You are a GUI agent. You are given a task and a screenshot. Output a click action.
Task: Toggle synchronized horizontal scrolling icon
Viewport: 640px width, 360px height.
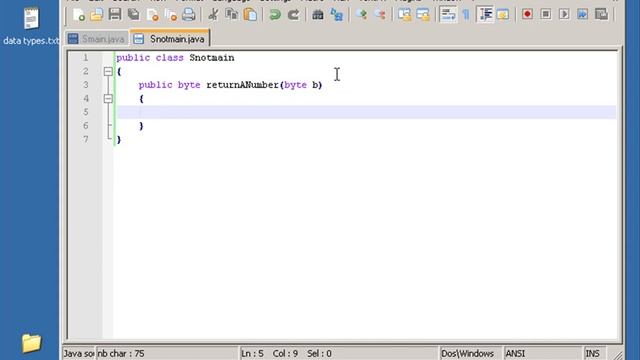point(423,15)
